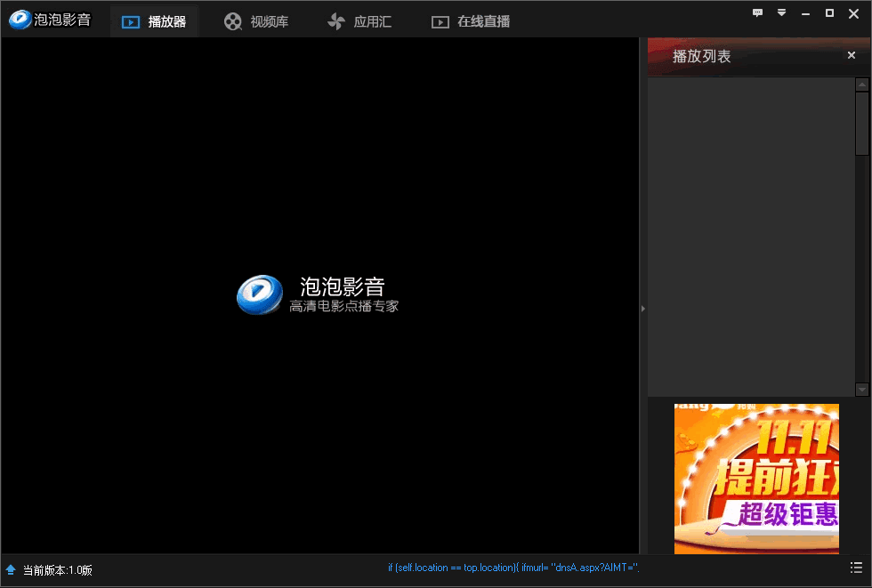Maximize the 泡泡影音 window
The image size is (872, 588).
click(x=829, y=12)
